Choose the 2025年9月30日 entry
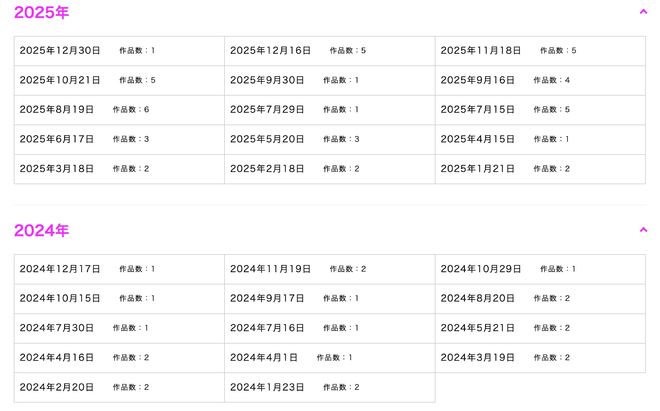Image resolution: width=660 pixels, height=411 pixels. pos(330,80)
